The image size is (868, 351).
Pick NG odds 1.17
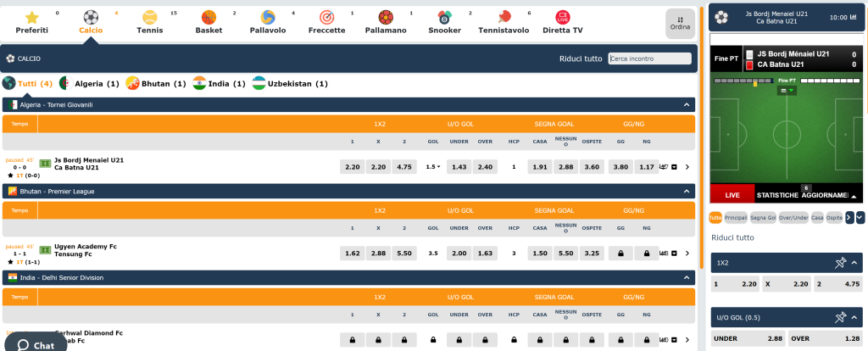coord(647,167)
